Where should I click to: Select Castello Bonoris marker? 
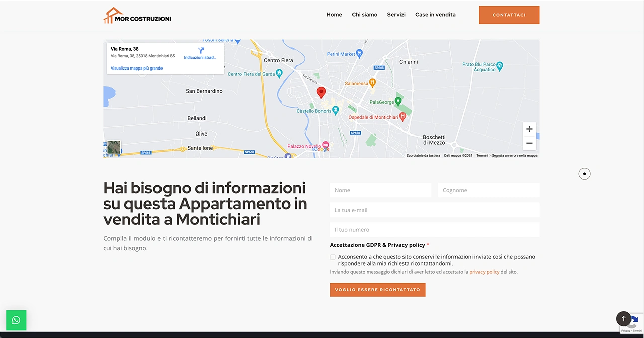pos(336,111)
